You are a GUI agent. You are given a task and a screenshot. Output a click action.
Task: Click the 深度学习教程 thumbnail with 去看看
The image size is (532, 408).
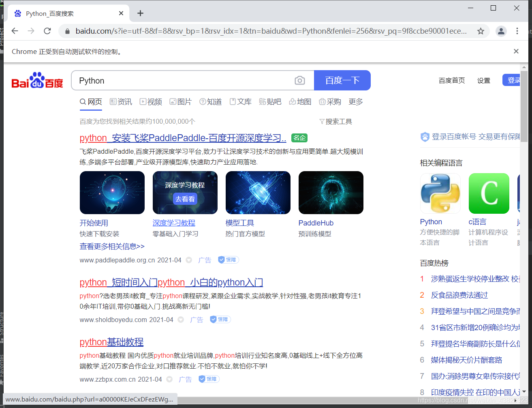coord(185,193)
